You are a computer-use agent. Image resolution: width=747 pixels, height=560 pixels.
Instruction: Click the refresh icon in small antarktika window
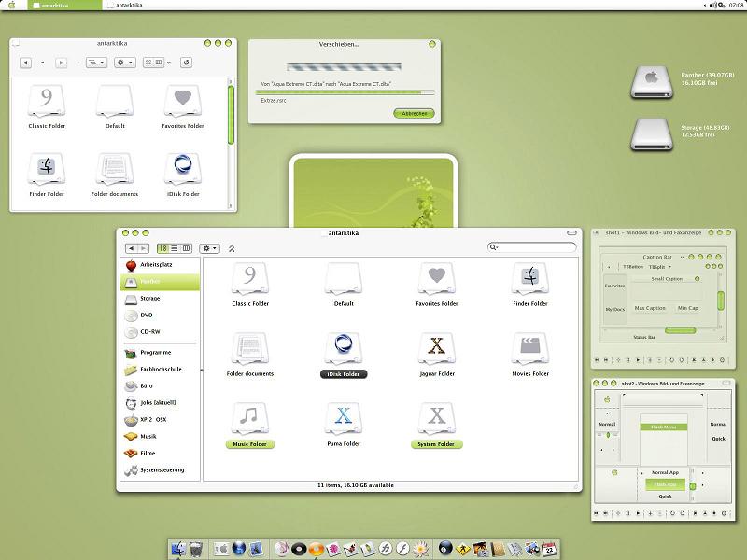tap(186, 63)
